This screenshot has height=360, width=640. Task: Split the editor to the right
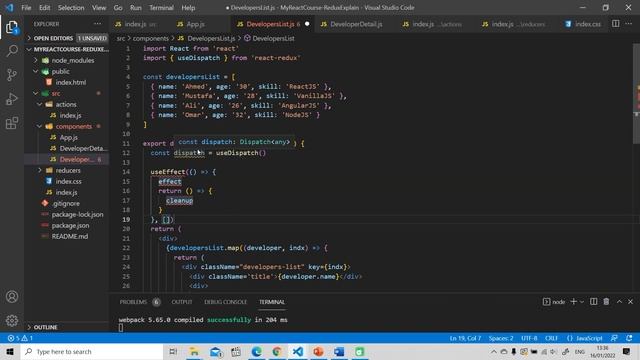[x=616, y=24]
